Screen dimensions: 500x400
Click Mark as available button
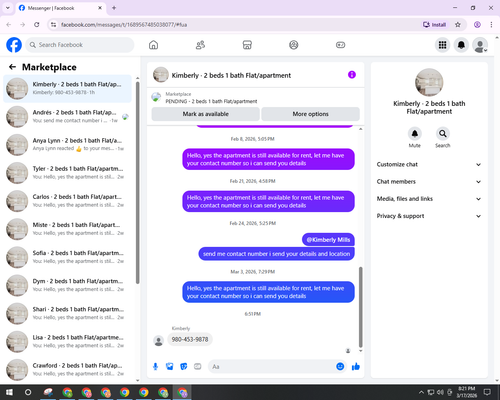click(206, 114)
